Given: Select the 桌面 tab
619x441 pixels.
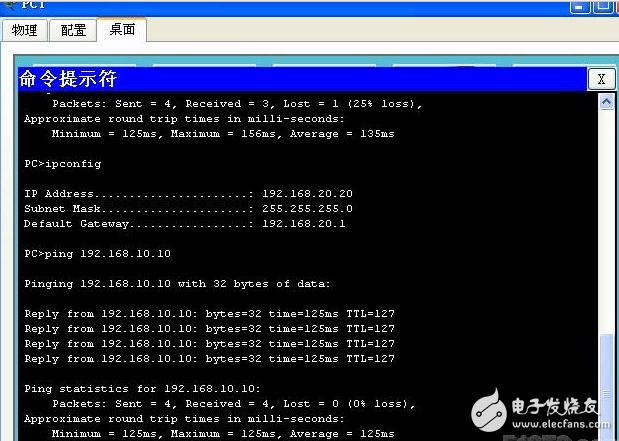Looking at the screenshot, I should pyautogui.click(x=122, y=29).
